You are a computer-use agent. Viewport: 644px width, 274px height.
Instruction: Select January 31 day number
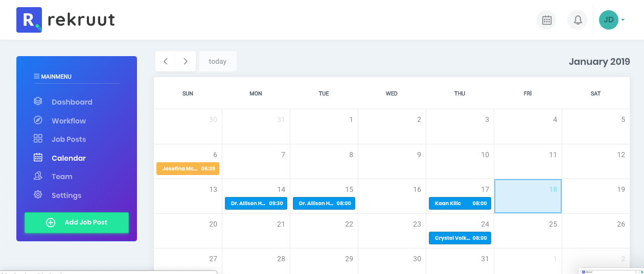click(485, 259)
